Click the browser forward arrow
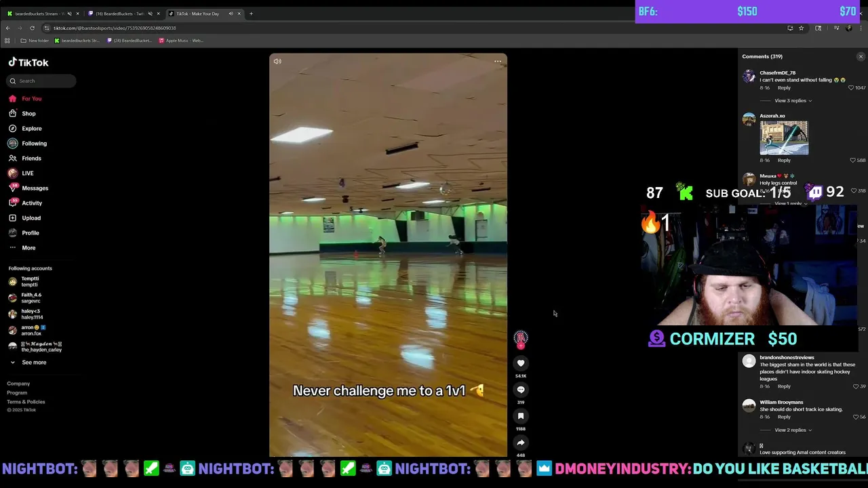Screen dimensions: 868x488 tap(20, 28)
